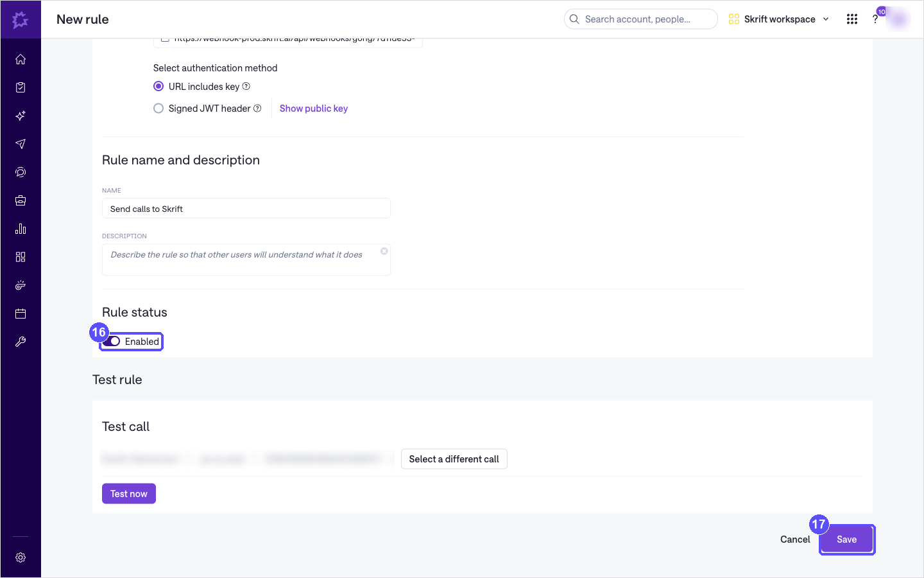This screenshot has height=578, width=924.
Task: Focus the search account, people field
Action: tap(641, 19)
